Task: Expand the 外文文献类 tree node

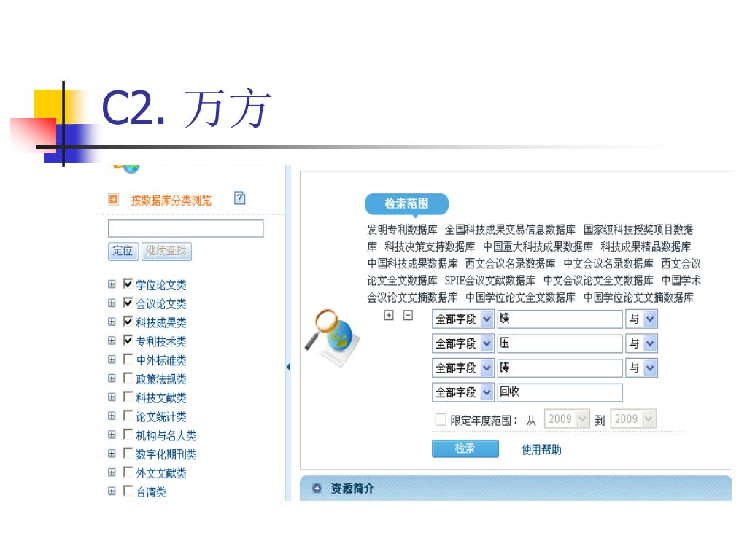Action: point(112,472)
